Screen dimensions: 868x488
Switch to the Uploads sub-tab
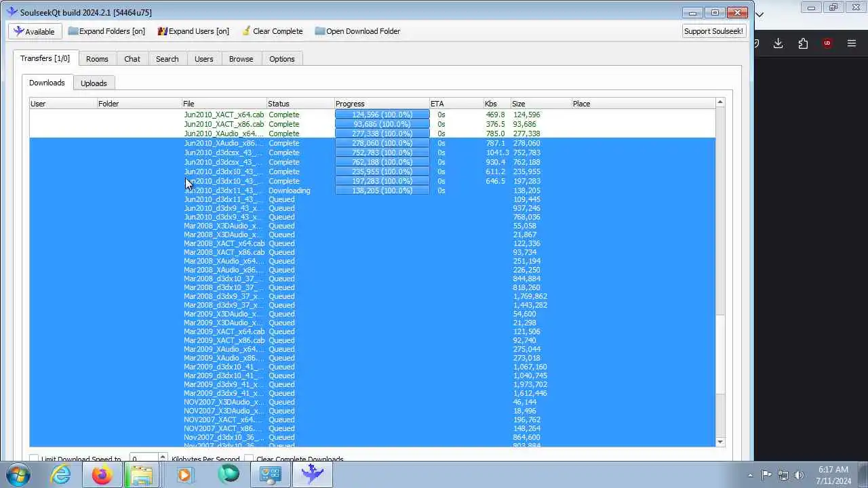pyautogui.click(x=94, y=83)
